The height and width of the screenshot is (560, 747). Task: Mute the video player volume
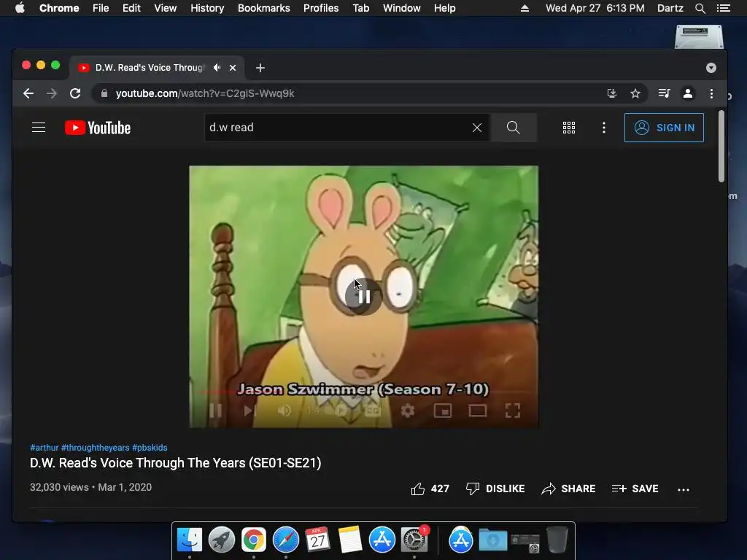285,411
